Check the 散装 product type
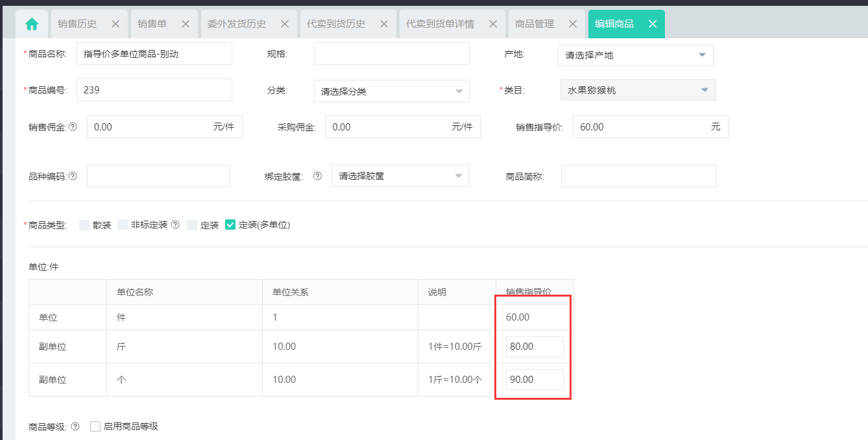The height and width of the screenshot is (440, 868). (x=84, y=225)
